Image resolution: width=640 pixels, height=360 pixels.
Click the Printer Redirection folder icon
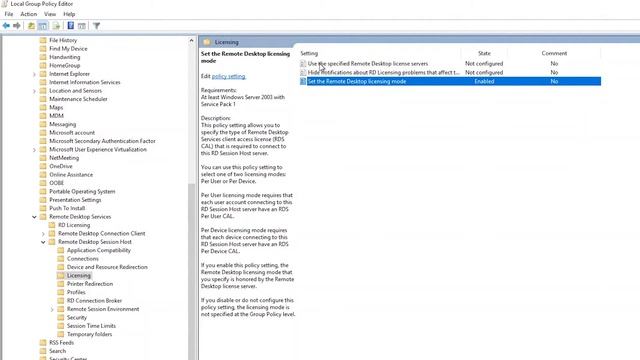61,284
